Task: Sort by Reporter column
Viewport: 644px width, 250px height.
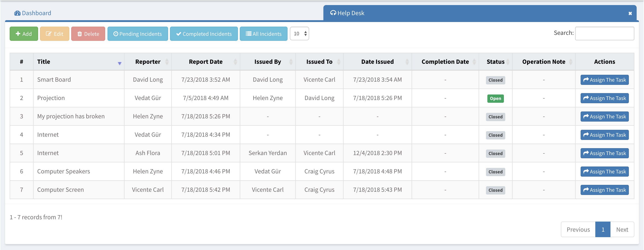Action: (148, 62)
